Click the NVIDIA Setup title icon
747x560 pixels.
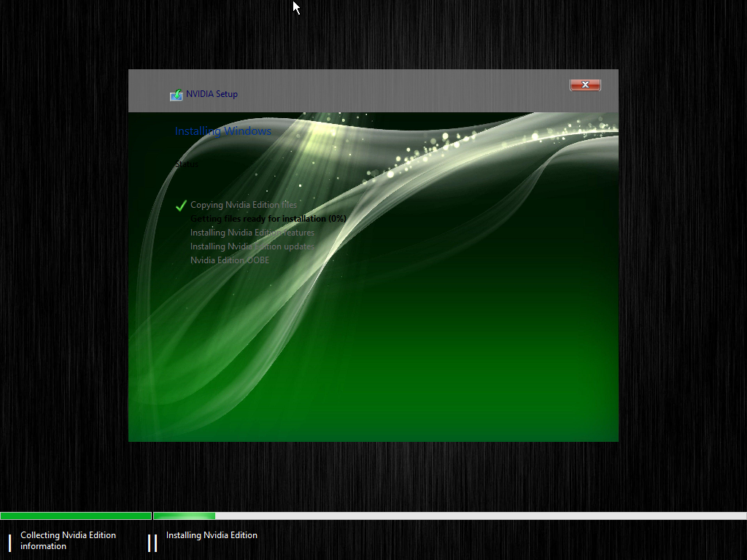coord(177,95)
